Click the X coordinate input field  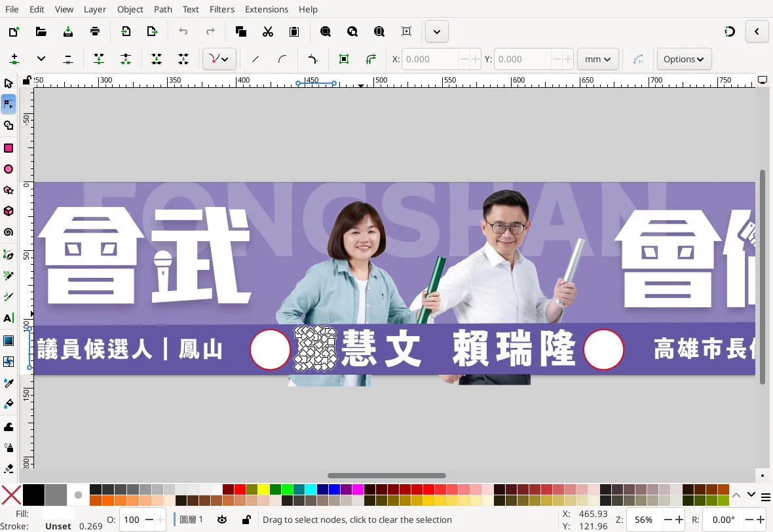430,59
